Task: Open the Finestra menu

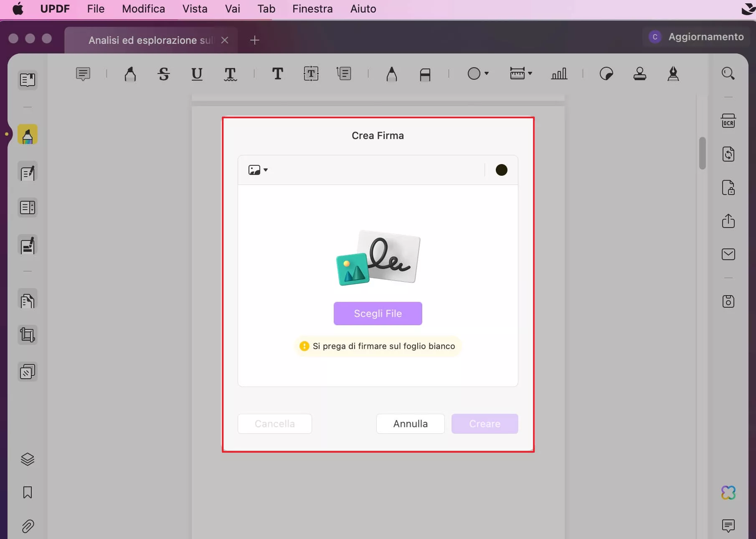Action: (312, 9)
